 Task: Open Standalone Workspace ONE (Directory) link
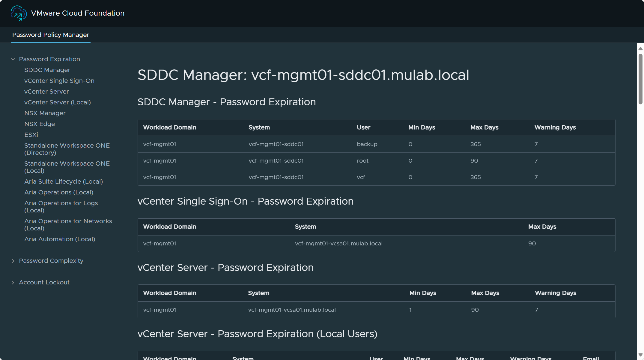[67, 149]
